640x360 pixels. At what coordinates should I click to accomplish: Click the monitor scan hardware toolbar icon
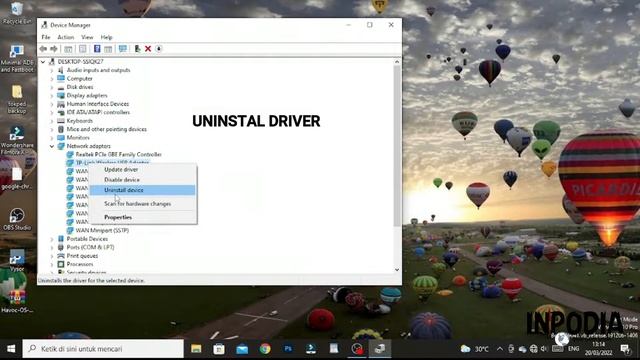click(x=122, y=49)
